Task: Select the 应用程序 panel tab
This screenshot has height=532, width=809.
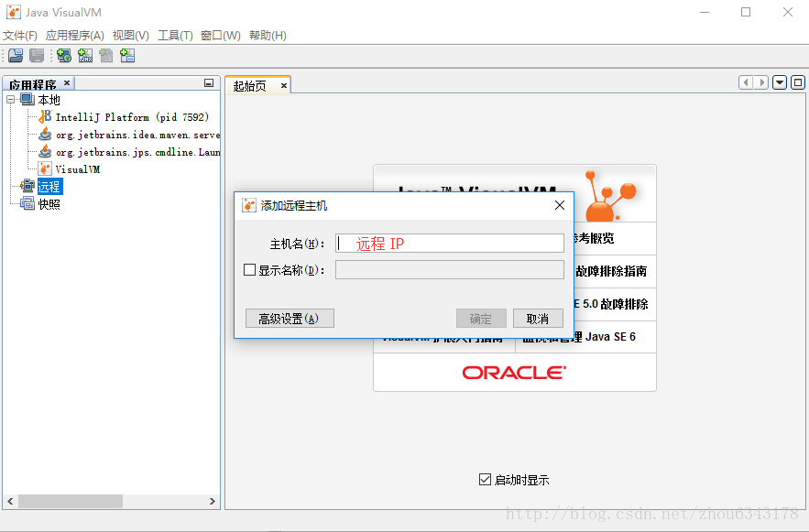Action: 32,84
